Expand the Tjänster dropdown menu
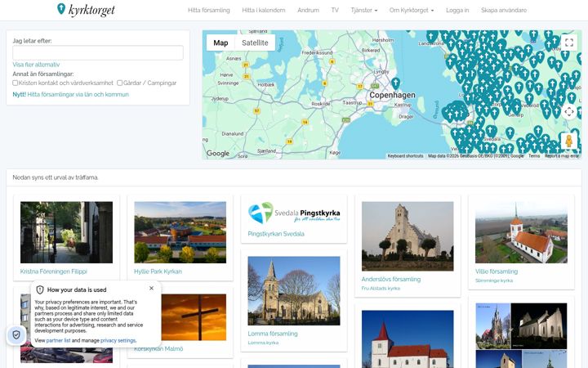This screenshot has height=368, width=588. 364,10
